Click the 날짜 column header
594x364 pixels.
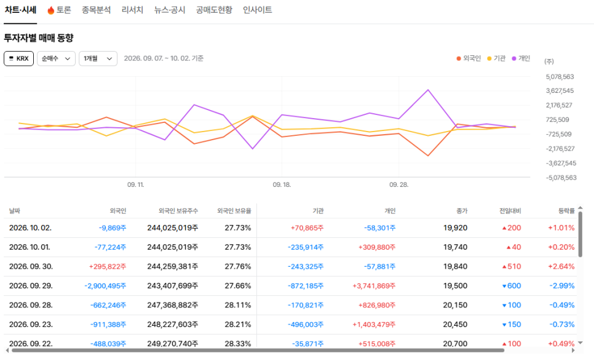[x=14, y=211]
